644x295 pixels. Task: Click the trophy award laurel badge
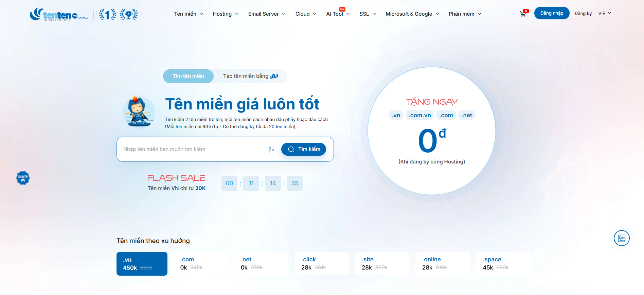(129, 14)
